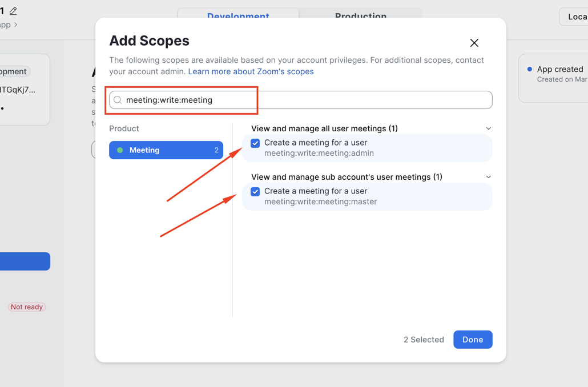Screen dimensions: 588x387
Task: Click the meeting:write:meeting:master scope text
Action: point(321,201)
